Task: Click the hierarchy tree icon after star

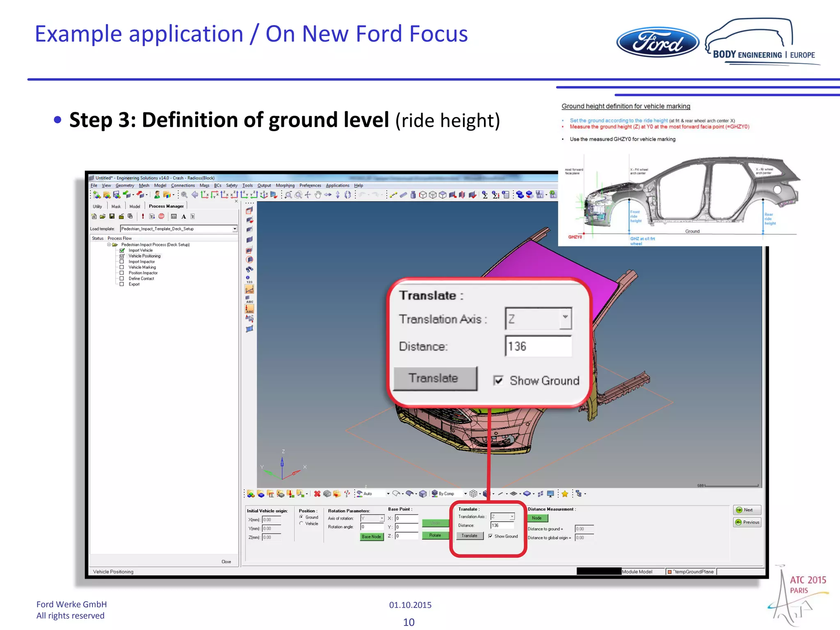Action: [579, 494]
